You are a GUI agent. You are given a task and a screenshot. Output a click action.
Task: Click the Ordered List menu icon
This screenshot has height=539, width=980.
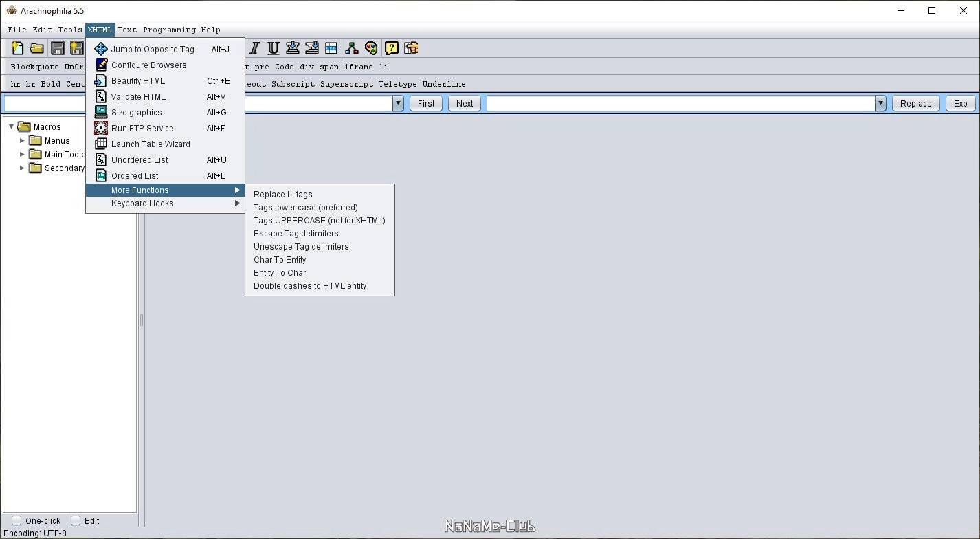click(x=101, y=175)
